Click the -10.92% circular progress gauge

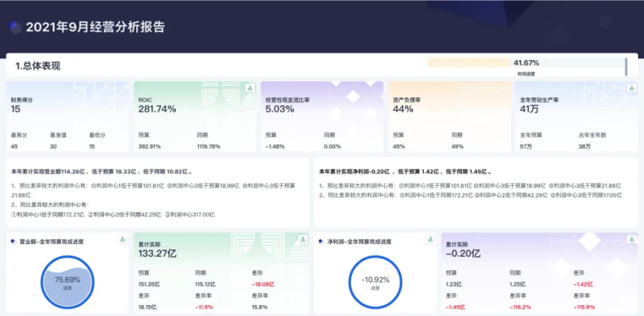[375, 282]
